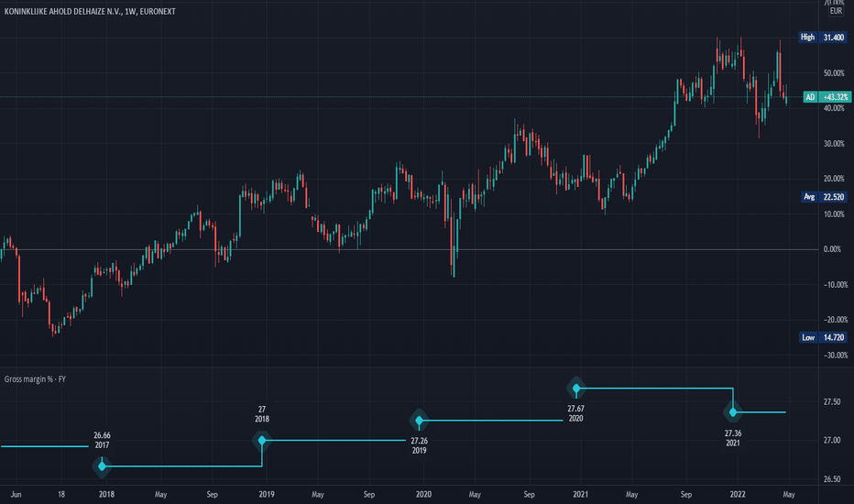Click the 27.50 gross margin axis label
854x504 pixels.
point(832,401)
